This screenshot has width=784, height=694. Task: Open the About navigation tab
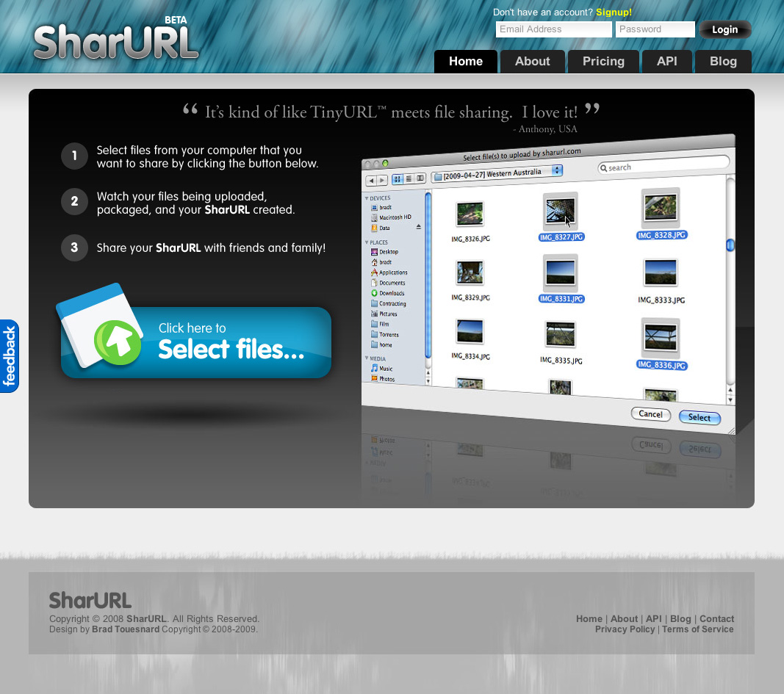(533, 62)
